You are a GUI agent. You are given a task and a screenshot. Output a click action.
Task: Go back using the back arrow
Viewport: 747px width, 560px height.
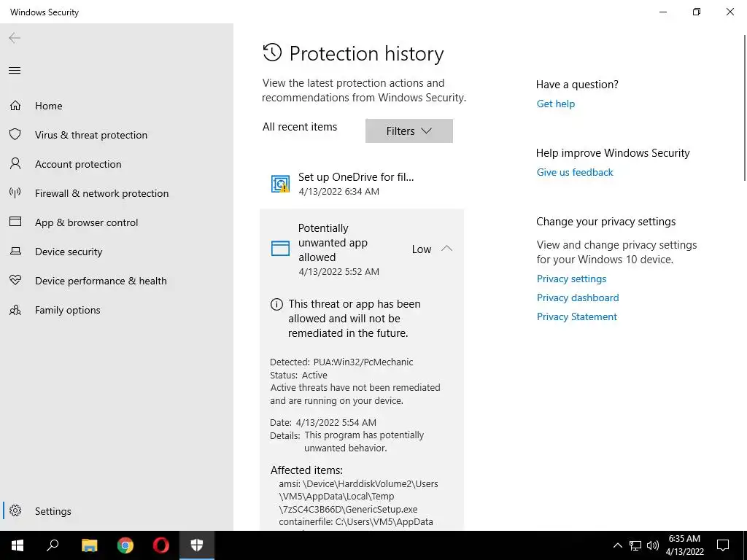point(15,38)
